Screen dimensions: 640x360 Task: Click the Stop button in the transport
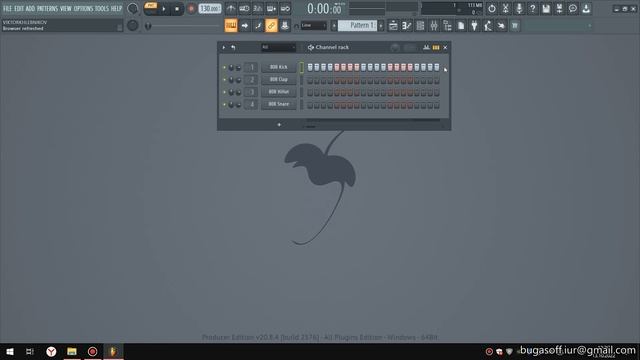pyautogui.click(x=177, y=9)
